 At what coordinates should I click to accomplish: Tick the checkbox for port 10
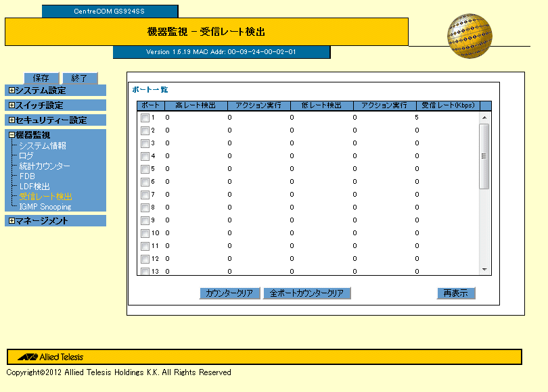pyautogui.click(x=145, y=234)
